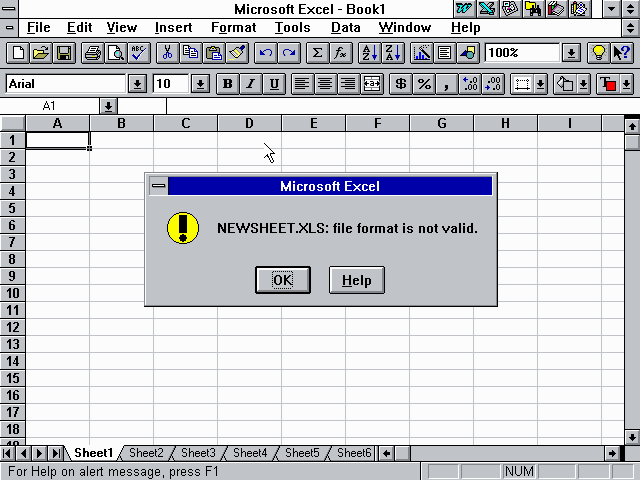
Task: Click Increase Decimal icon
Action: (470, 84)
